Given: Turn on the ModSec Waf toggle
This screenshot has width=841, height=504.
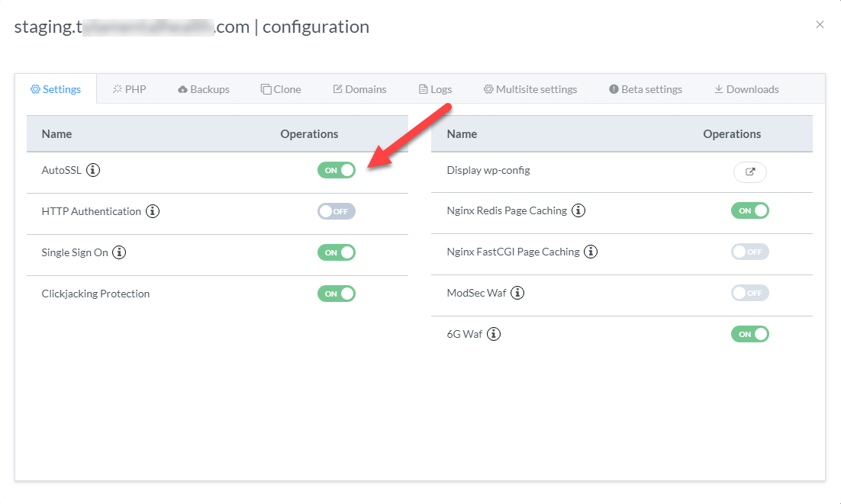Looking at the screenshot, I should (750, 293).
